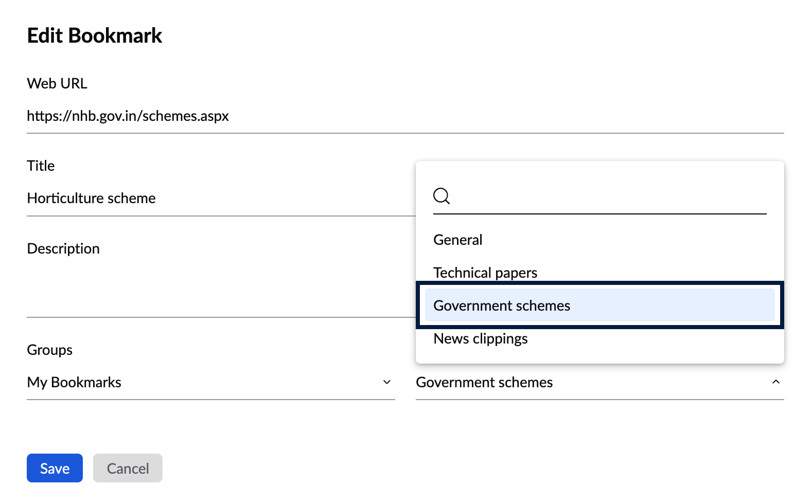Save the bookmark changes
Viewport: 812px width, 504px height.
[55, 468]
